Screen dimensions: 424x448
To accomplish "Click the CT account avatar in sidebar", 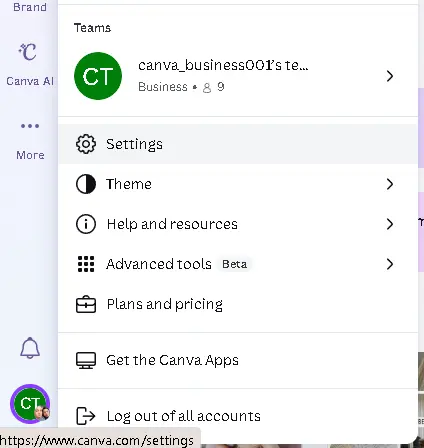I will point(30,404).
